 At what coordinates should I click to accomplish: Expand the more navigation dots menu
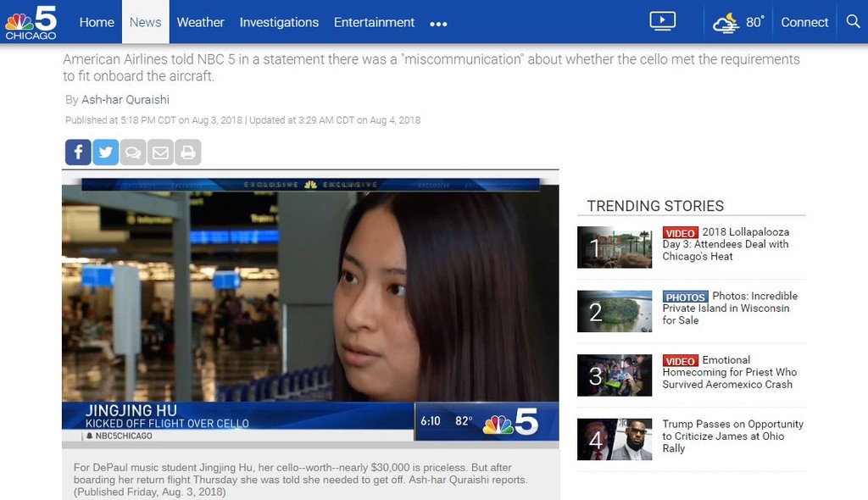point(438,24)
